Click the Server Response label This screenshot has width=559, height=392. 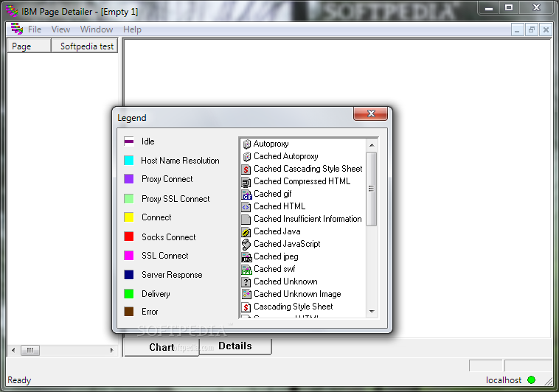(x=172, y=275)
